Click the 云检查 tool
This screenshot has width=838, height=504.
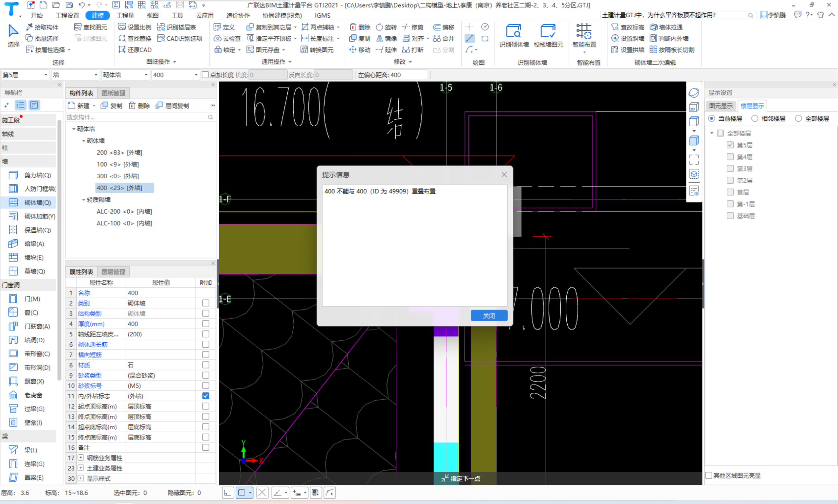pyautogui.click(x=227, y=38)
